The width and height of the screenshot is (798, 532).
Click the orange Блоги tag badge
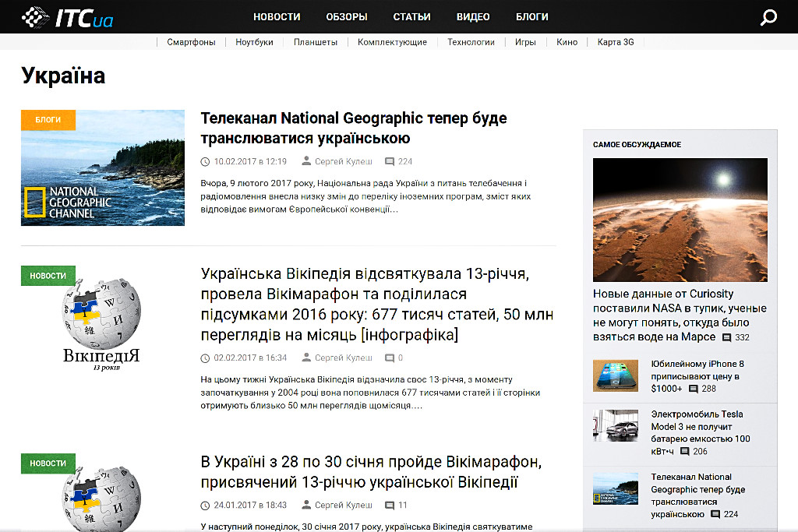48,120
